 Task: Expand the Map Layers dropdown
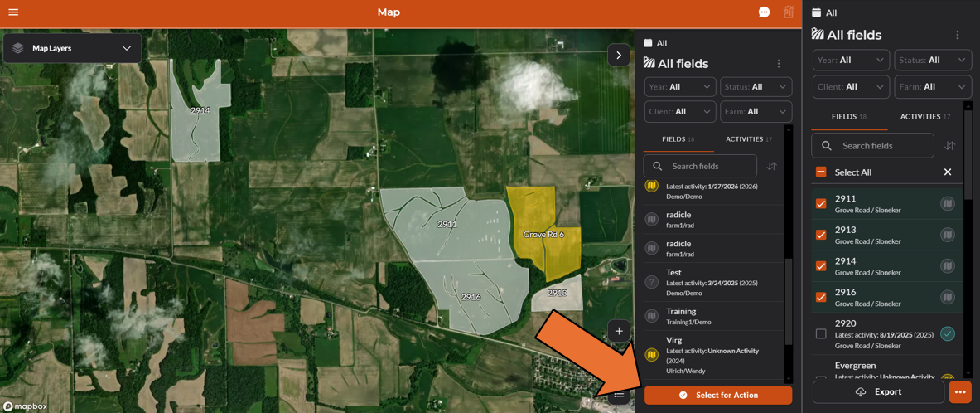pyautogui.click(x=73, y=48)
